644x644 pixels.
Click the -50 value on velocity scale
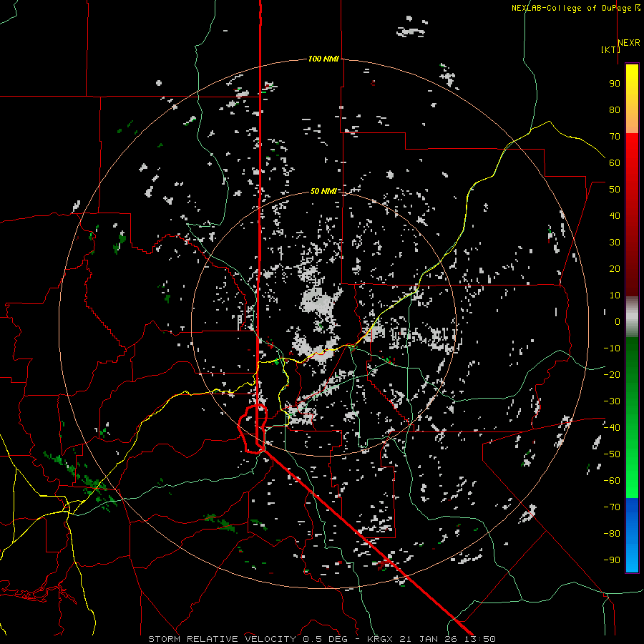coord(612,454)
